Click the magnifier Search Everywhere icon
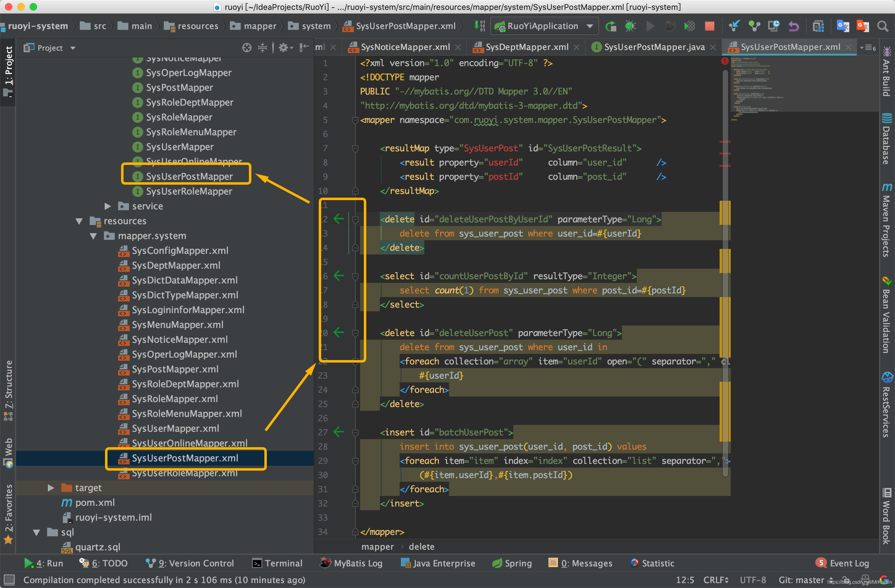This screenshot has width=895, height=588. [882, 26]
